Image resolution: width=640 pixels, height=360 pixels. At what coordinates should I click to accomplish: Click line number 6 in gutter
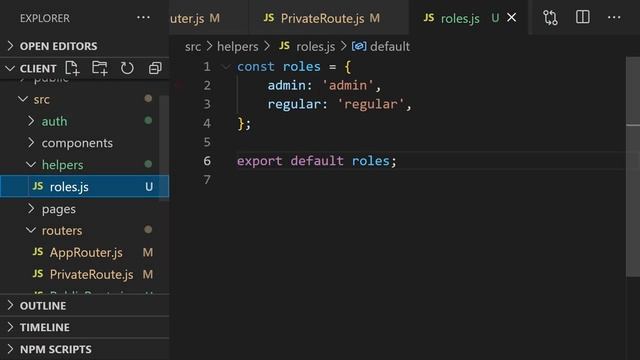[x=207, y=161]
